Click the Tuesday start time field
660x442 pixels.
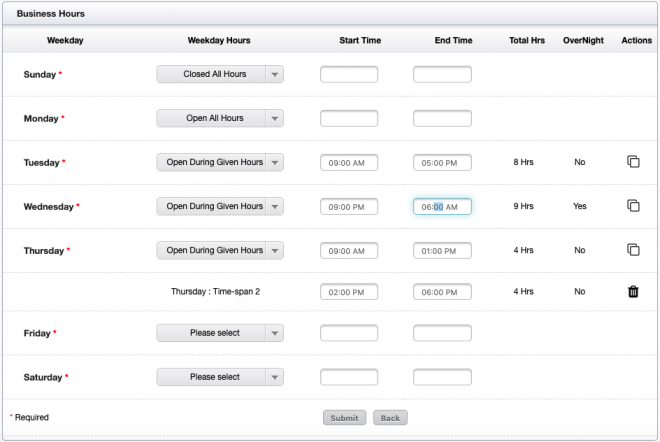click(349, 163)
